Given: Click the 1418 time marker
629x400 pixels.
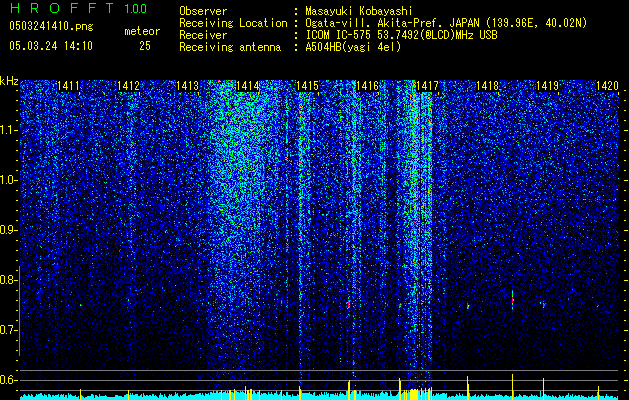Looking at the screenshot, I should click(487, 86).
